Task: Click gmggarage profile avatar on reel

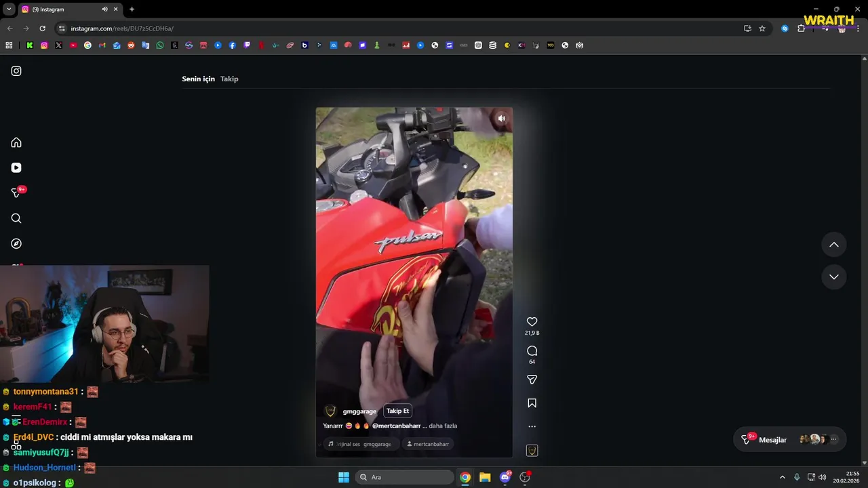Action: 330,411
